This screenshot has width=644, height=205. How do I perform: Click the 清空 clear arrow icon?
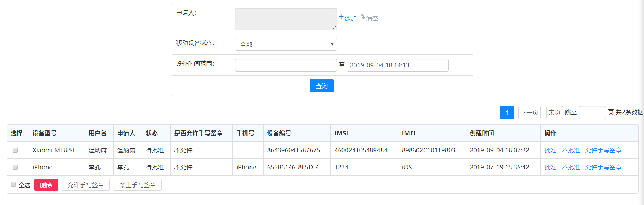tap(363, 17)
